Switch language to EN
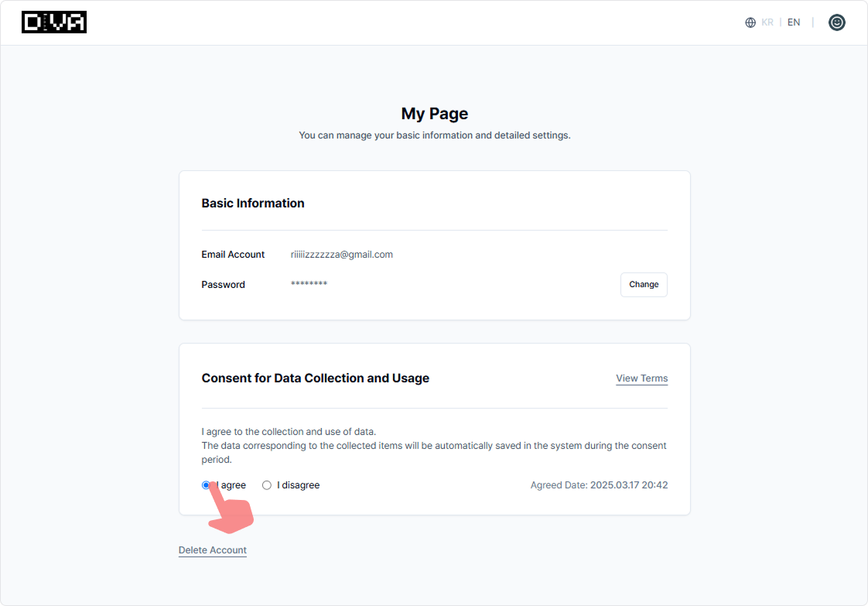Screen dimensions: 868x606 [794, 22]
